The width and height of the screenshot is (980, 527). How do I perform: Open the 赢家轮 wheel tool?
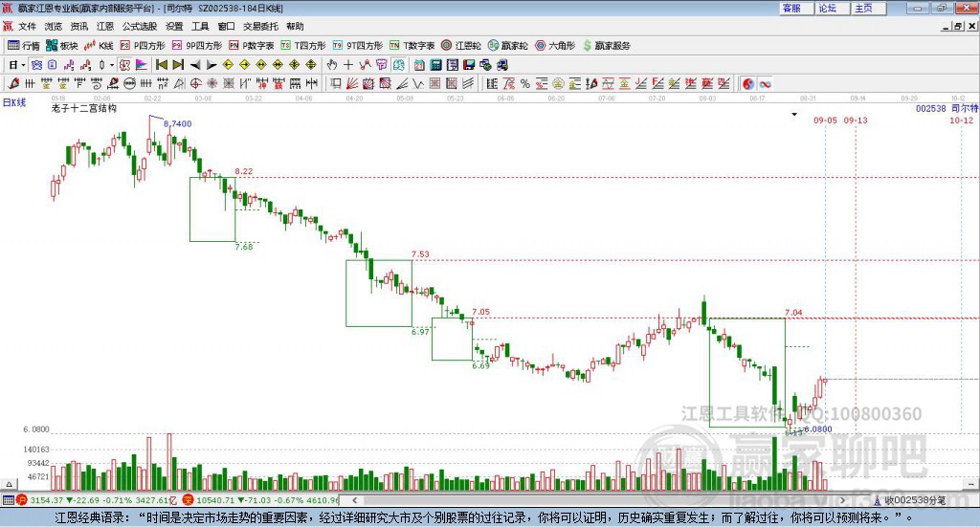click(x=507, y=46)
